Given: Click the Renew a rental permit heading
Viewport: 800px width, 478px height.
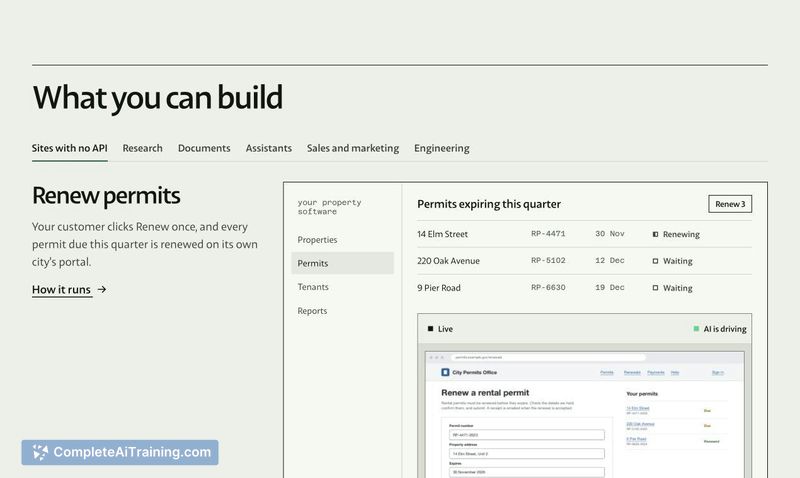Looking at the screenshot, I should (x=485, y=392).
